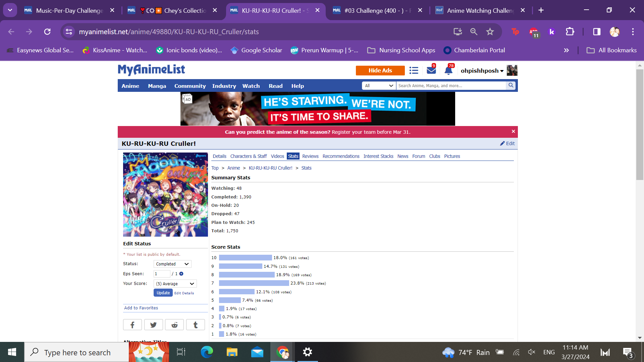The width and height of the screenshot is (644, 362).
Task: Click the anime list icon in header
Action: coord(414,70)
